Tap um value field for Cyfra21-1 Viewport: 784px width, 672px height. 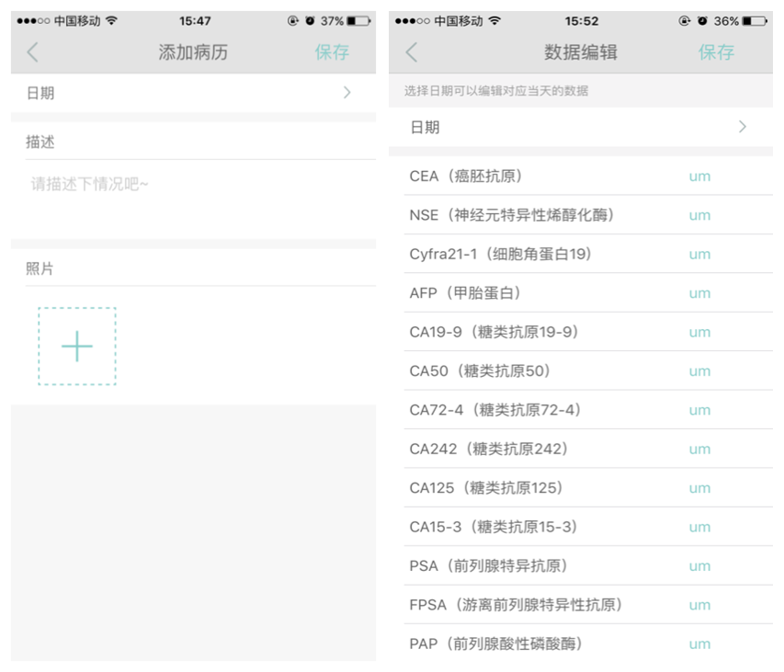click(x=699, y=255)
